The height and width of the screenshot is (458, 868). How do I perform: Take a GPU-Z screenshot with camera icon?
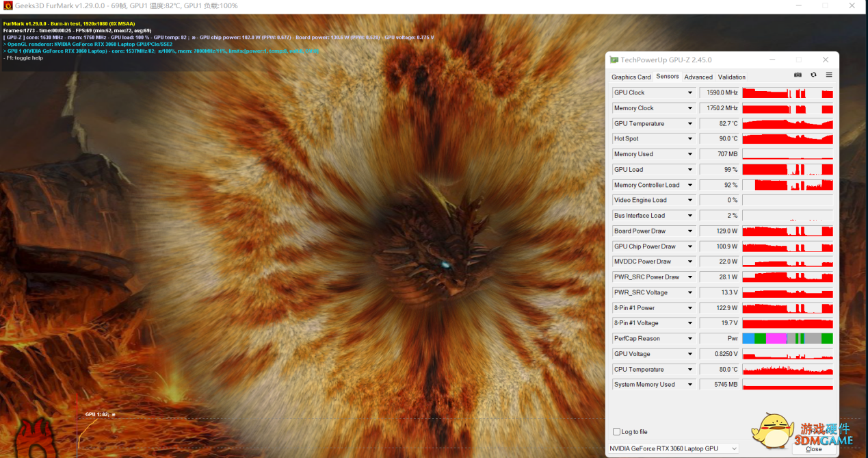(x=798, y=75)
